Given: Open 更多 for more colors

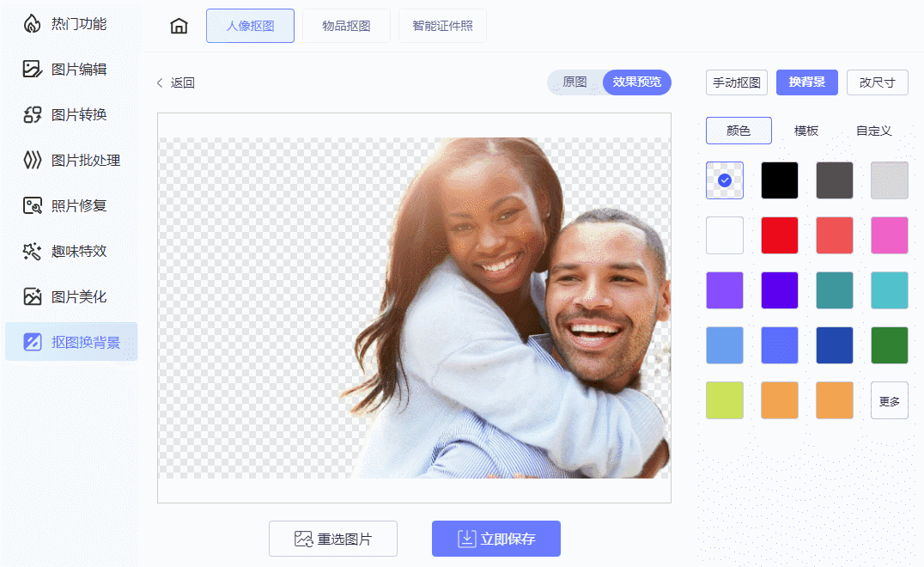Looking at the screenshot, I should pos(890,400).
